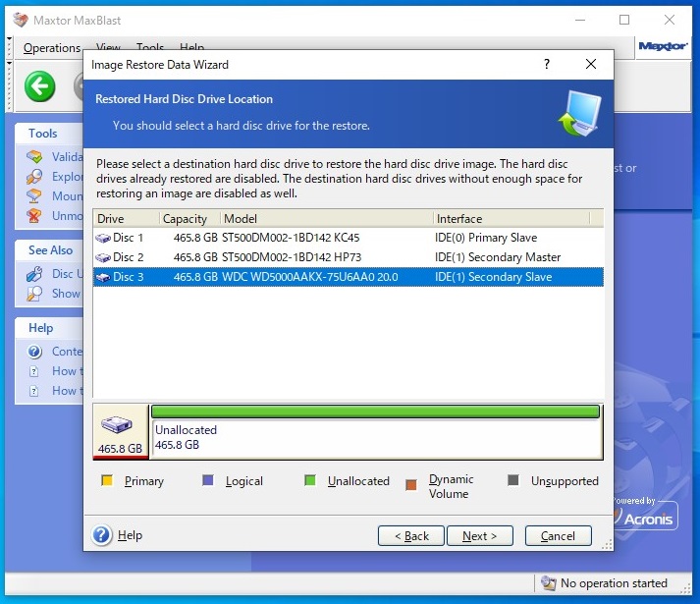Click the Maxtor MaxBlast app title icon
This screenshot has width=700, height=604.
(20, 20)
